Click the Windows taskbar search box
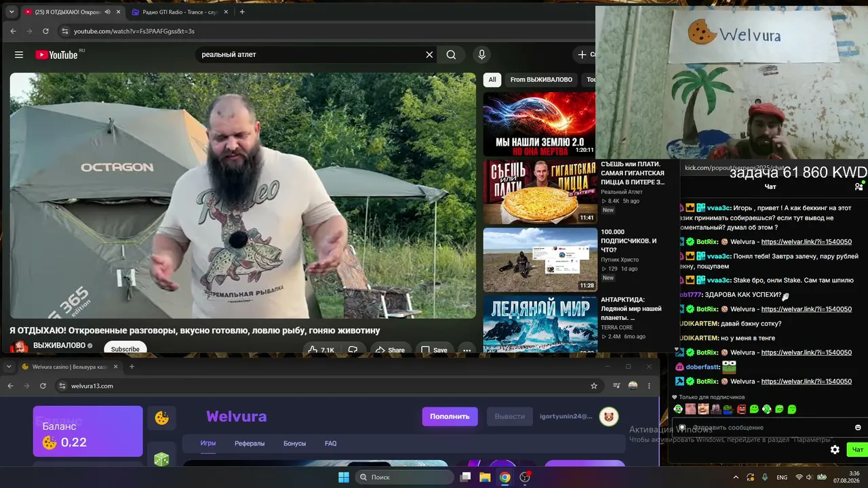Screen dimensions: 868x488 tap(404, 477)
